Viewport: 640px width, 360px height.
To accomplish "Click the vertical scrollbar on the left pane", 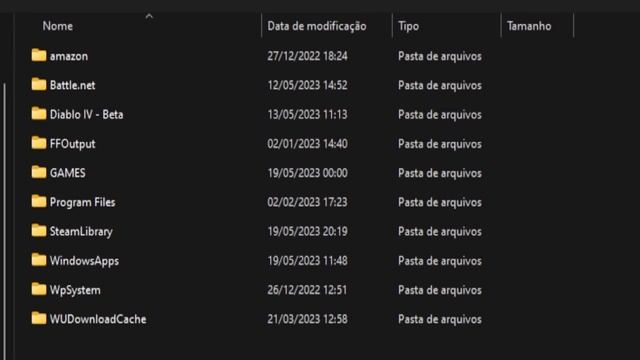I will click(4, 220).
